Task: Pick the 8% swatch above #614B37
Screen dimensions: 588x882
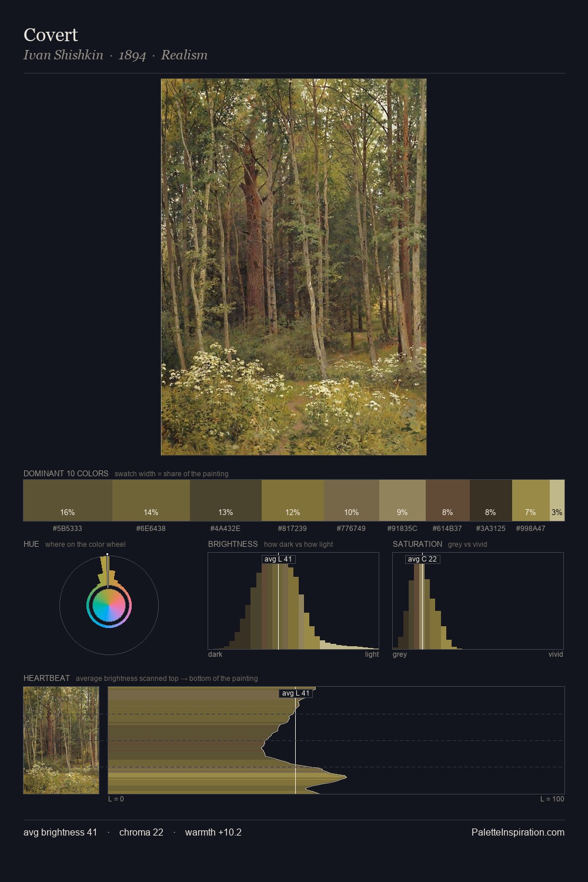Action: tap(447, 500)
